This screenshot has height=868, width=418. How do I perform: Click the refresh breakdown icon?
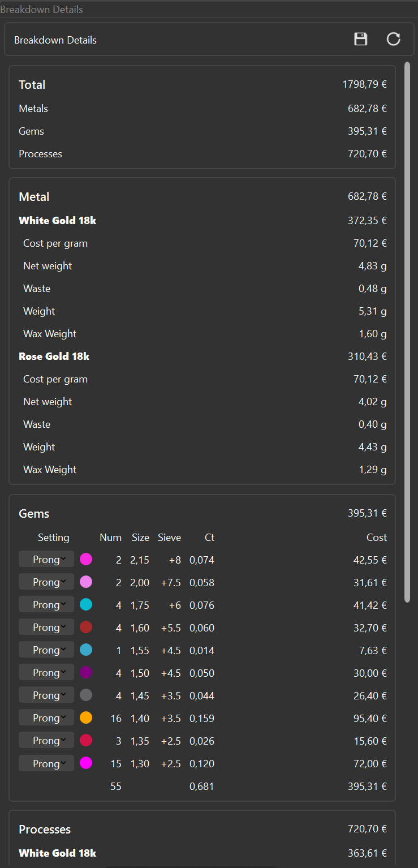[393, 39]
